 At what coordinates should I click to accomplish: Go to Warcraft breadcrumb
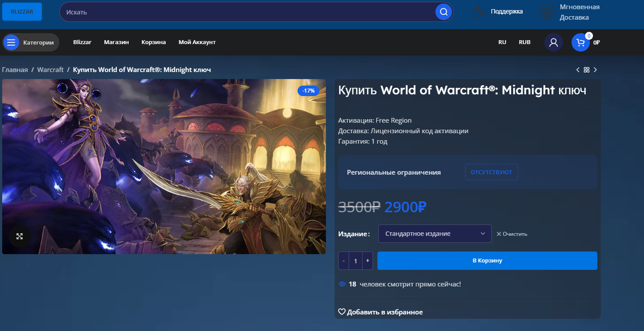pyautogui.click(x=50, y=70)
